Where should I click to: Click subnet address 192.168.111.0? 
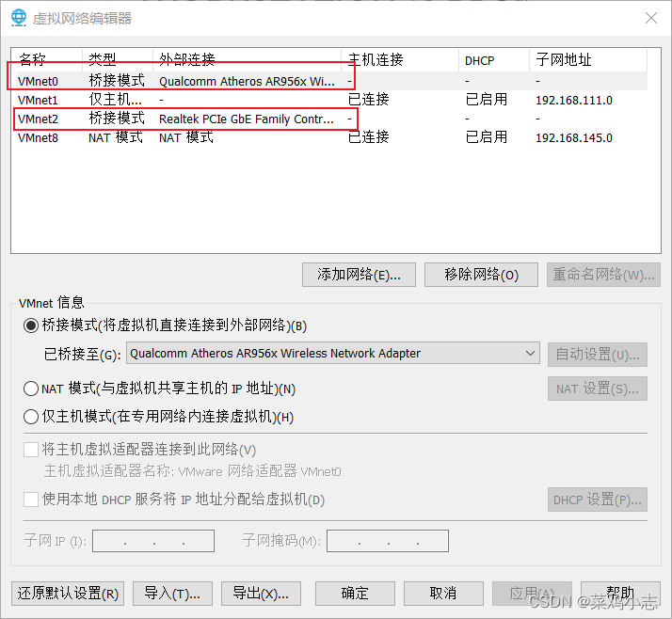tap(574, 101)
